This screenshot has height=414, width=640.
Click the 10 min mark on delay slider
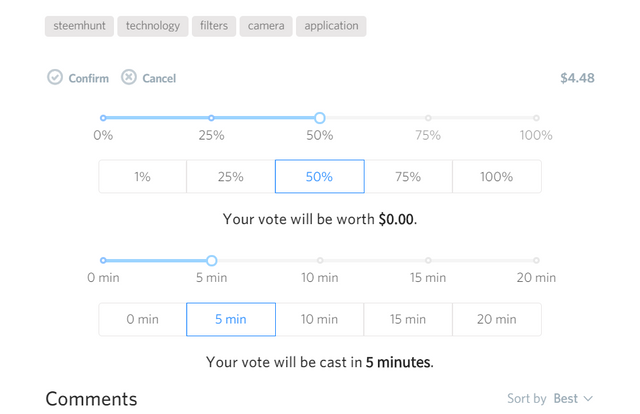320,260
